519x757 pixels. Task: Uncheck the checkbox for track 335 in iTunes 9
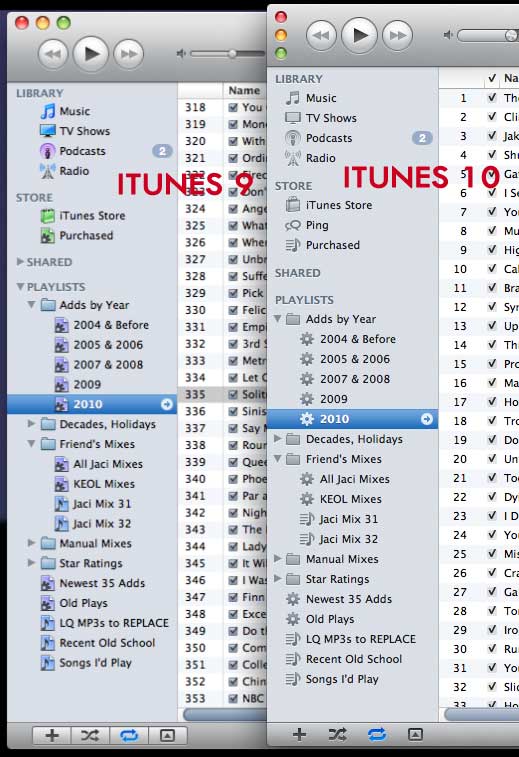[233, 394]
